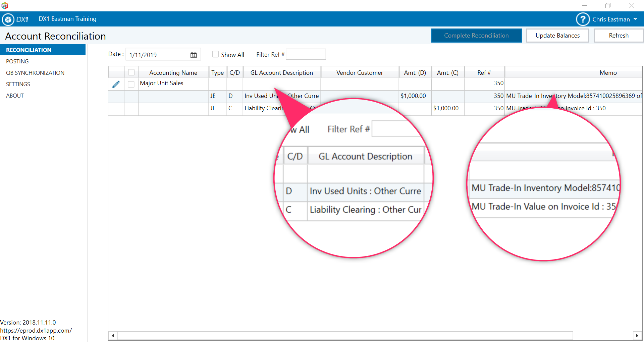
Task: Click the horizontal scrollbar right arrow
Action: (637, 336)
